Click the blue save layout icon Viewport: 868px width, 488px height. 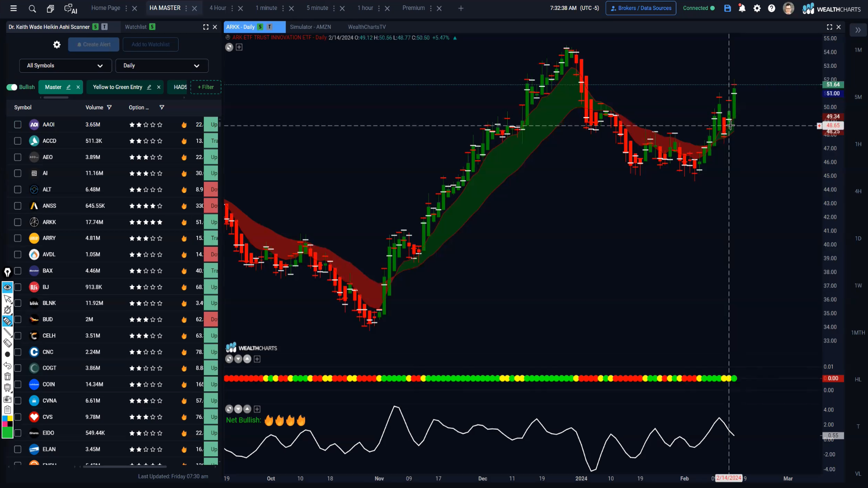coord(727,8)
